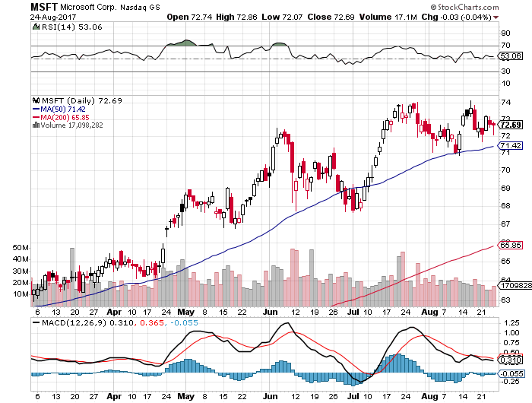Click the Apr label under MACD panel
The height and width of the screenshot is (403, 532).
click(114, 397)
